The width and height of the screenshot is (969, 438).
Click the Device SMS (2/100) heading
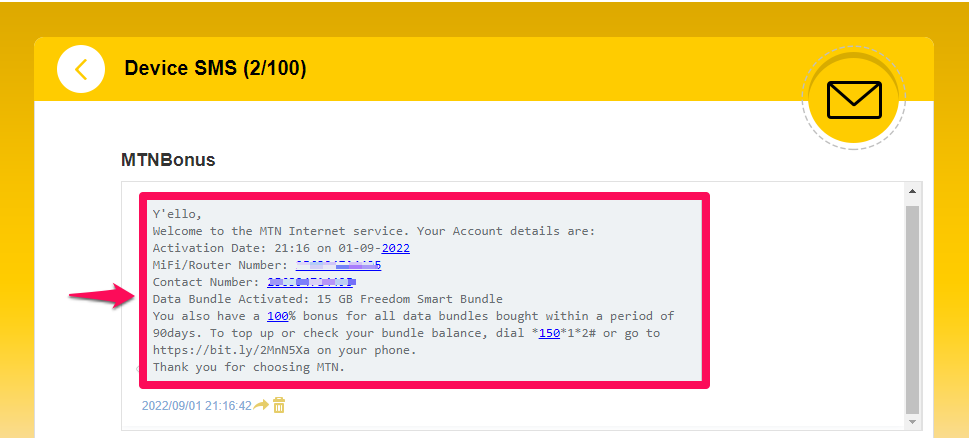215,68
